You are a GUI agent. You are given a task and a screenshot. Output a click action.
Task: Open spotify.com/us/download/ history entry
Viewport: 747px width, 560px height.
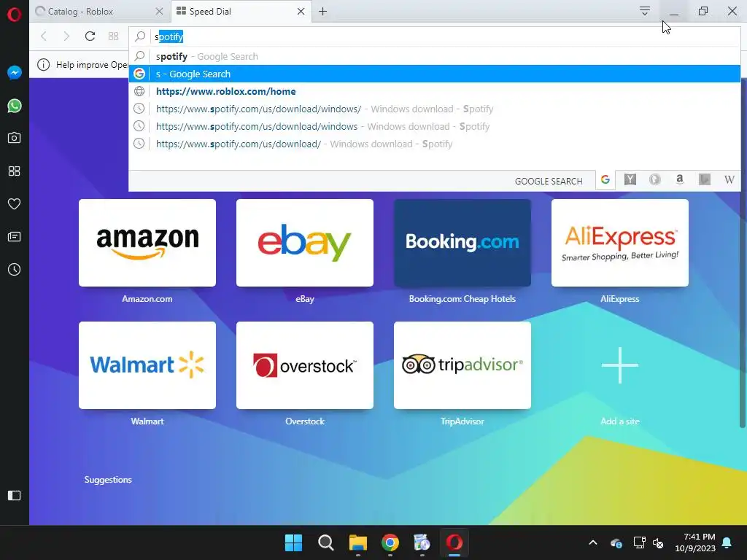(x=435, y=144)
